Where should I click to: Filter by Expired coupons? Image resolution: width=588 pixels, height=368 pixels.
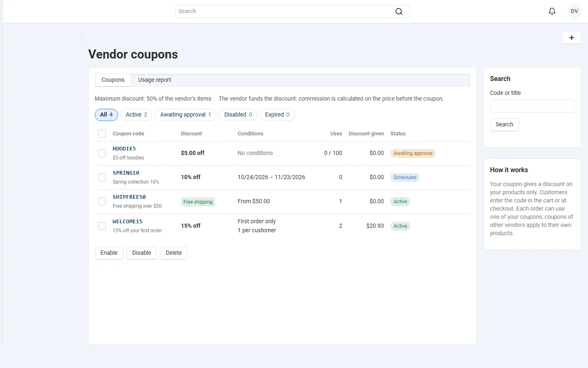277,115
